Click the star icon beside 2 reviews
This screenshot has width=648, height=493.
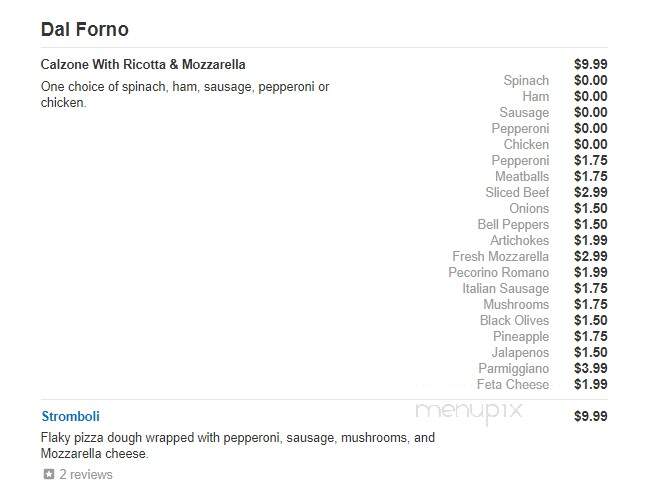(x=49, y=474)
